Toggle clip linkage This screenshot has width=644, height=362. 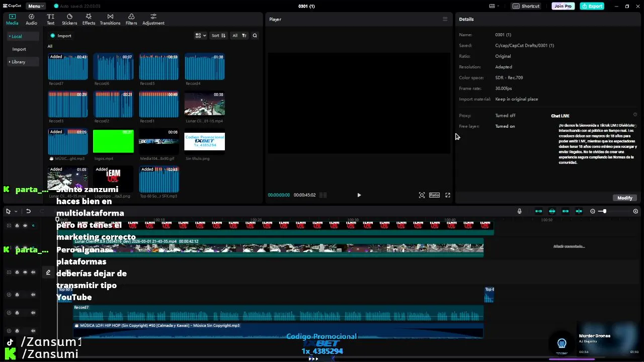point(566,211)
